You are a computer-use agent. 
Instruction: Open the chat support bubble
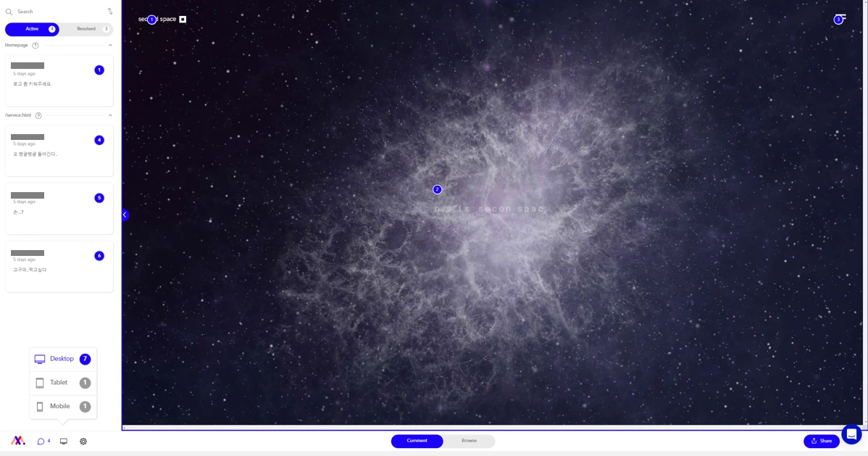coord(851,434)
